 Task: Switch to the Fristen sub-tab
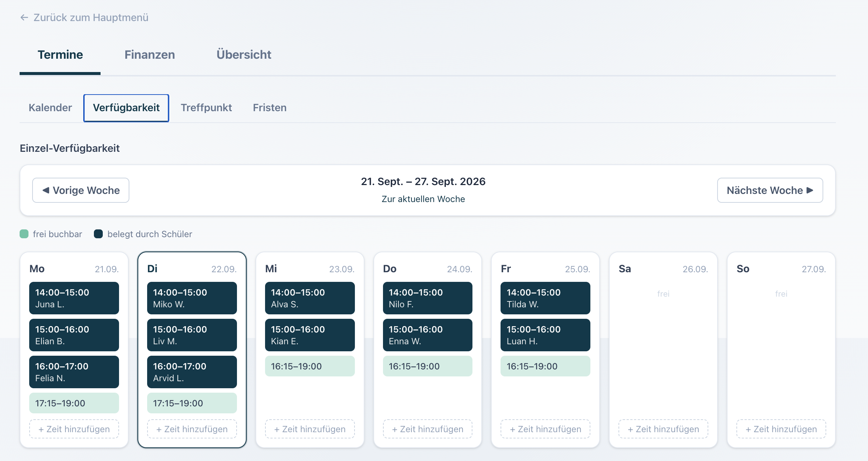270,108
